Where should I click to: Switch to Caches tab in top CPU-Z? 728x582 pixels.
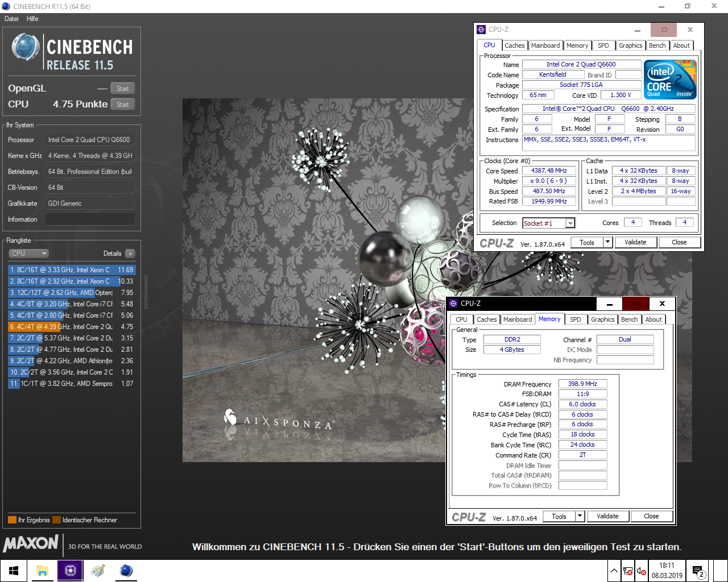point(515,45)
